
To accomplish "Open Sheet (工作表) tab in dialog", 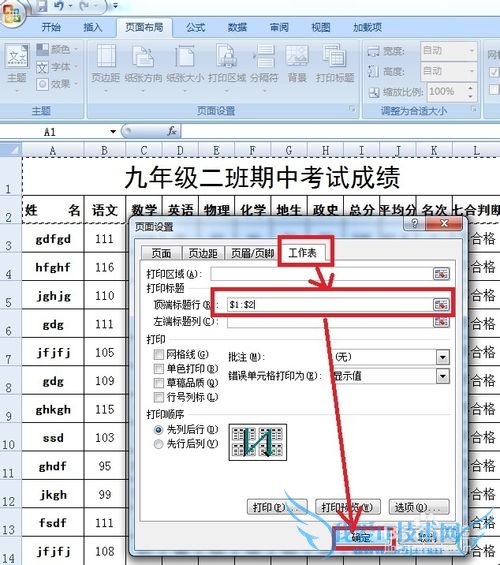I will [303, 253].
